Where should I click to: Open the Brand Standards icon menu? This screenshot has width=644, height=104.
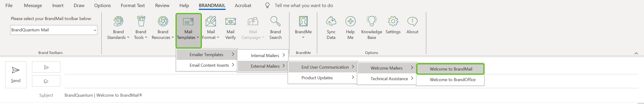[x=118, y=22]
